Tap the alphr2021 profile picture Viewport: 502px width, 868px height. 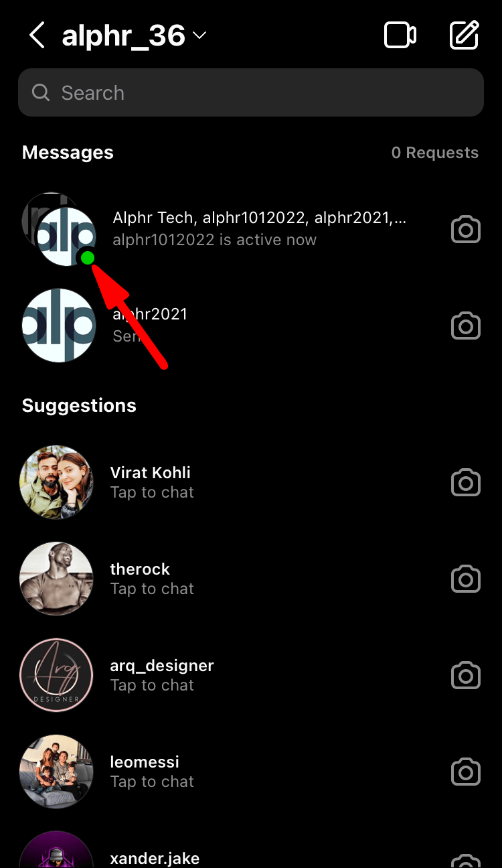(59, 325)
